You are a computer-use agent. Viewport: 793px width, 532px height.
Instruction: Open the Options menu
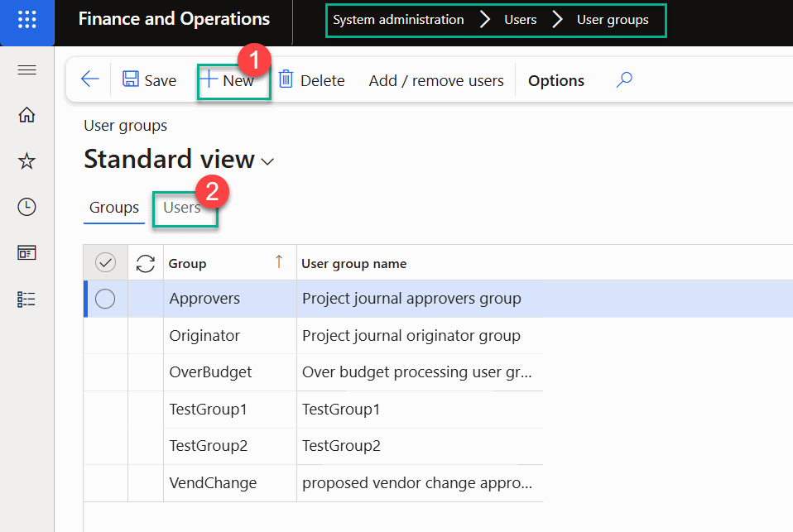click(x=555, y=81)
